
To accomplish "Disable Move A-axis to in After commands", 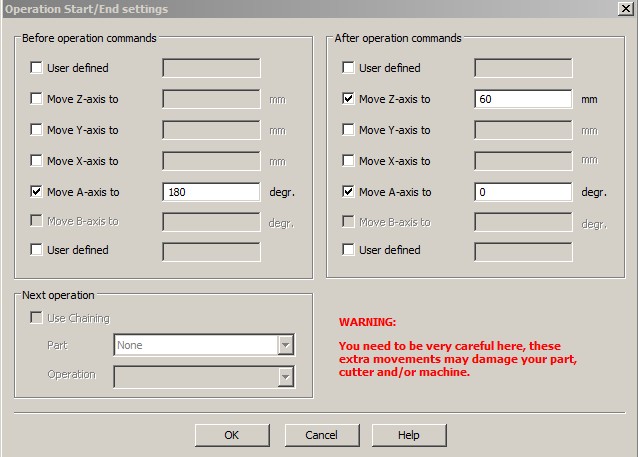I will [x=349, y=192].
